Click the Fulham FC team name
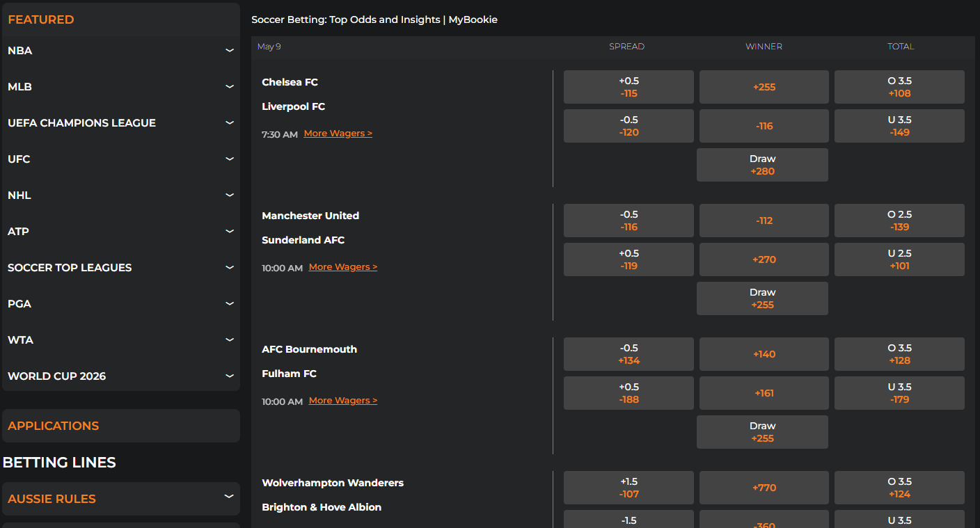 (x=289, y=374)
